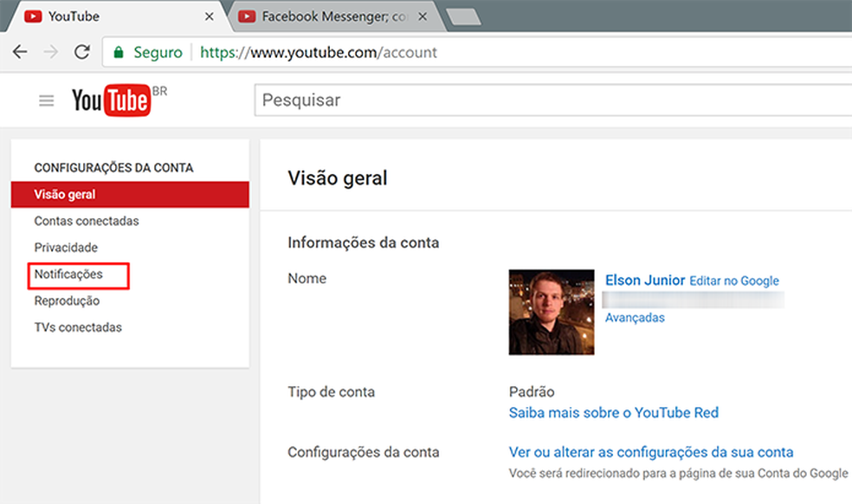
Task: Open the TVs conectadas section
Action: point(77,327)
